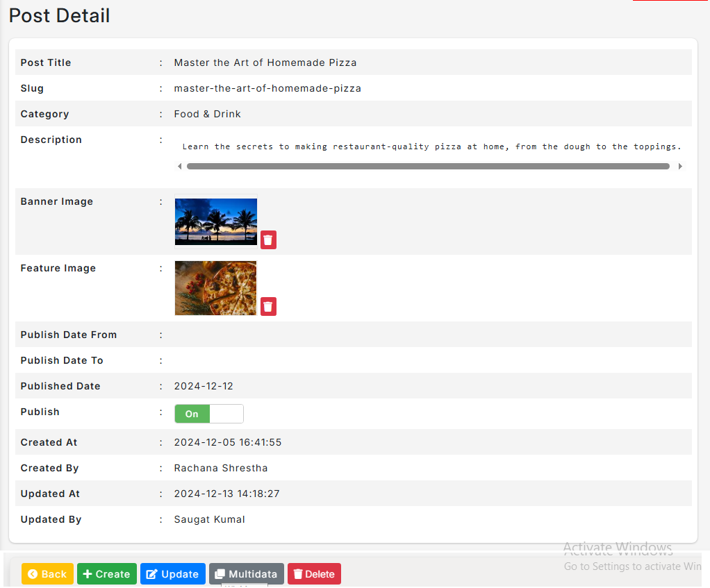Click the 'Post Detail' page heading
710x588 pixels.
point(59,15)
